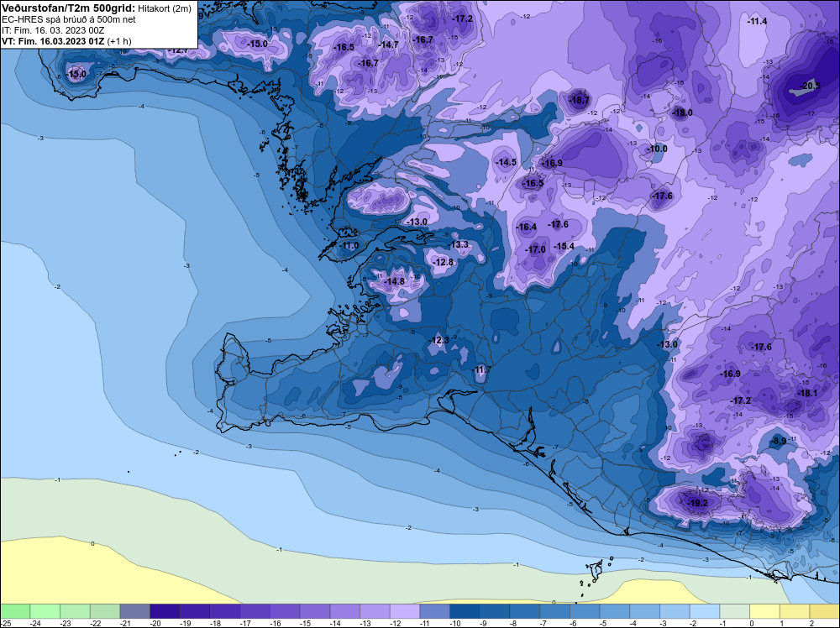Click the map title 'Veðurstofan/T2m 500grid'
840x628 pixels.
coord(68,8)
